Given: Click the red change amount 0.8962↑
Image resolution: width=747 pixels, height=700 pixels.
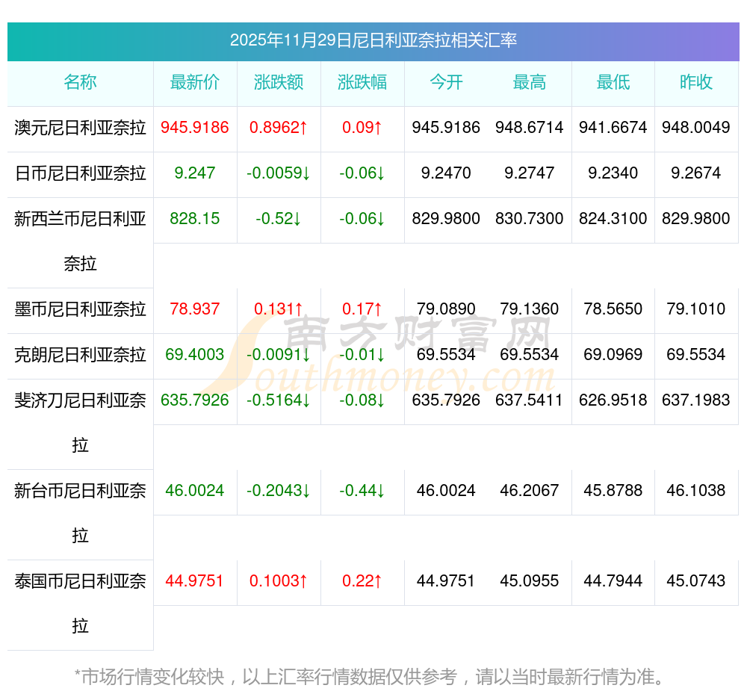Looking at the screenshot, I should (279, 128).
